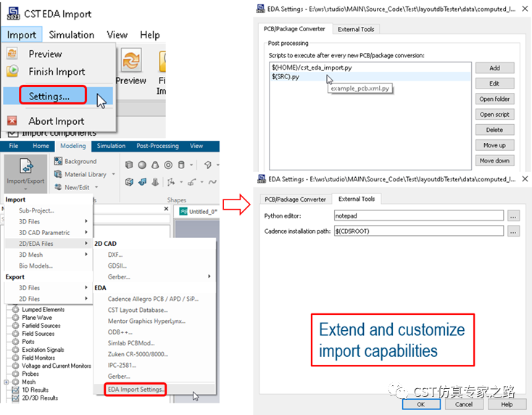Click the blue 3D arrow shape icon
The image size is (532, 415).
point(142,182)
